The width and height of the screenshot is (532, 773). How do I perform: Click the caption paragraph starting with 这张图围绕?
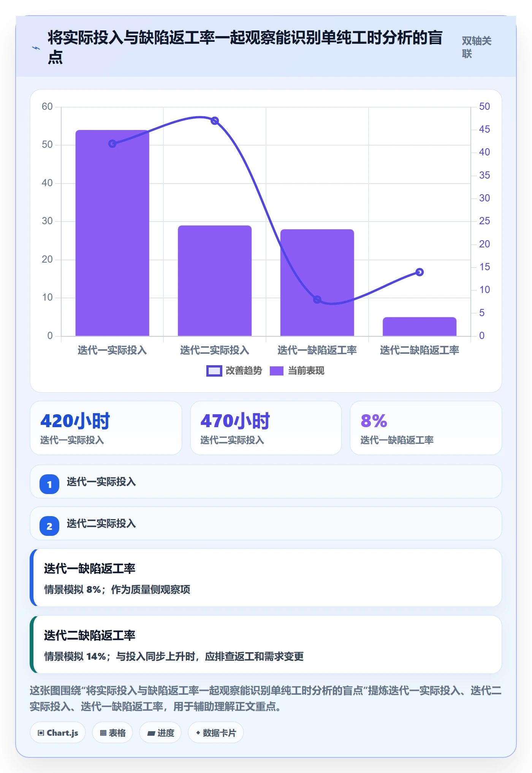(266, 698)
